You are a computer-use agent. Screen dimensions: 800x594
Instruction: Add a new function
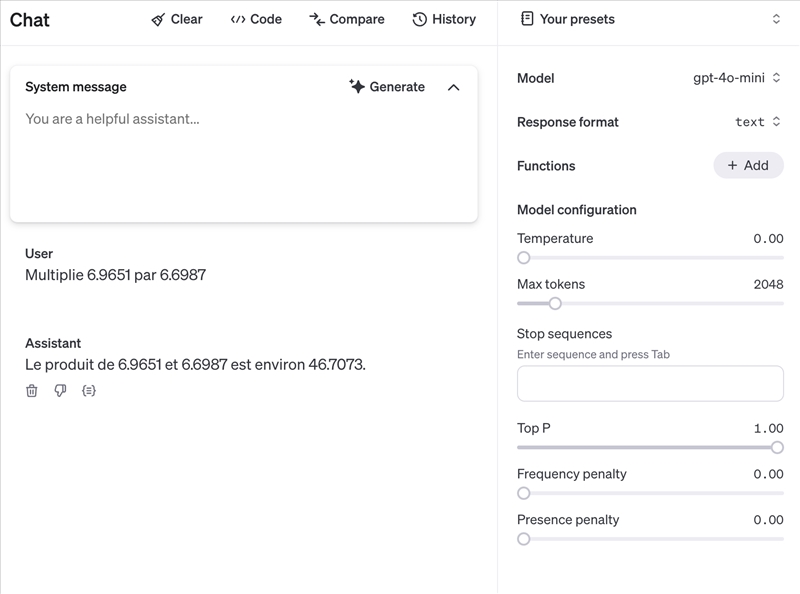[x=748, y=165]
